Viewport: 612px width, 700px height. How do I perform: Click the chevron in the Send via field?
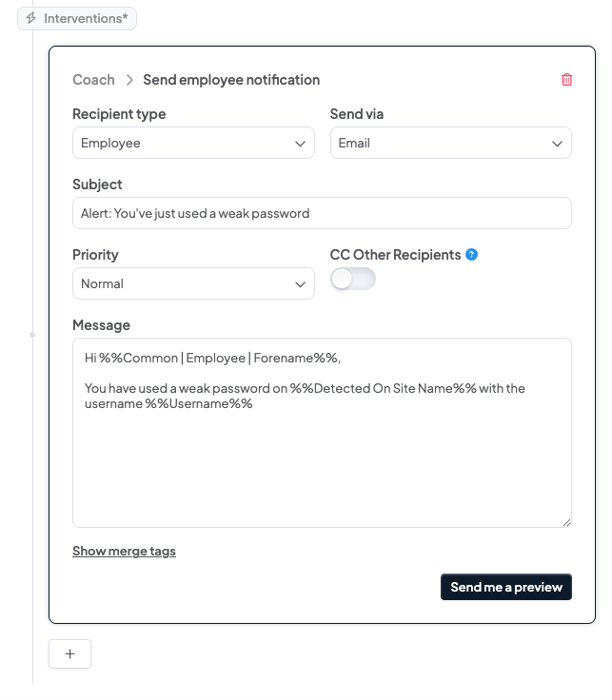(x=557, y=144)
